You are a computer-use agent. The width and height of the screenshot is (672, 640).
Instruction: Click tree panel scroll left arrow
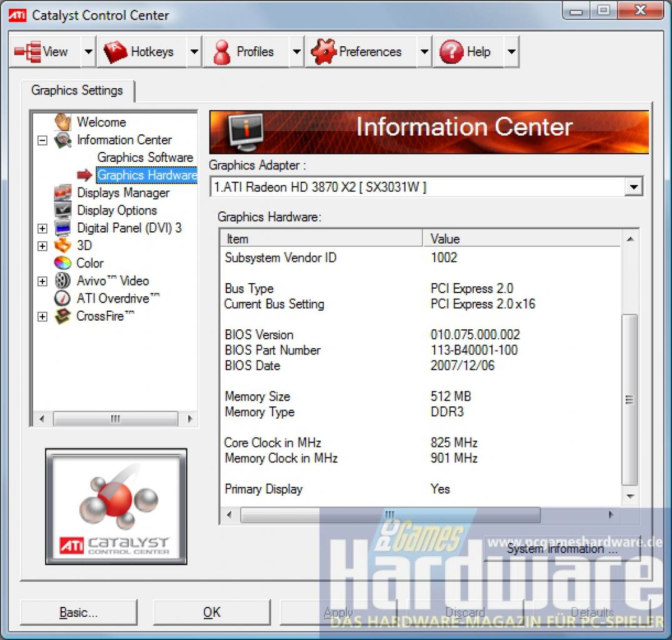(42, 419)
